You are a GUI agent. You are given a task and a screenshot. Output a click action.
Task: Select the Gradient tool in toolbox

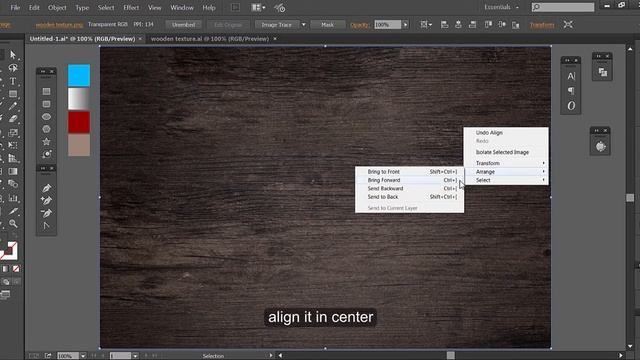click(x=13, y=171)
